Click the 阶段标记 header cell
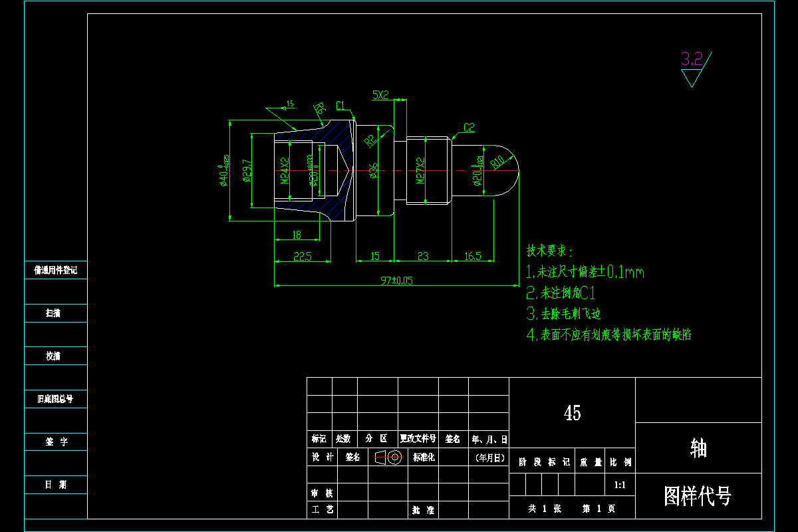Screen dimensions: 798x532 (x=543, y=462)
